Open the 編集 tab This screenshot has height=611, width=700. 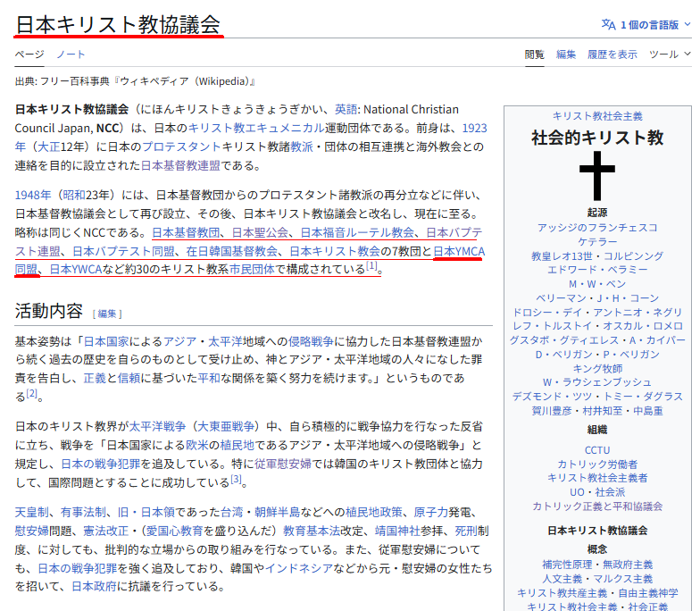[566, 54]
